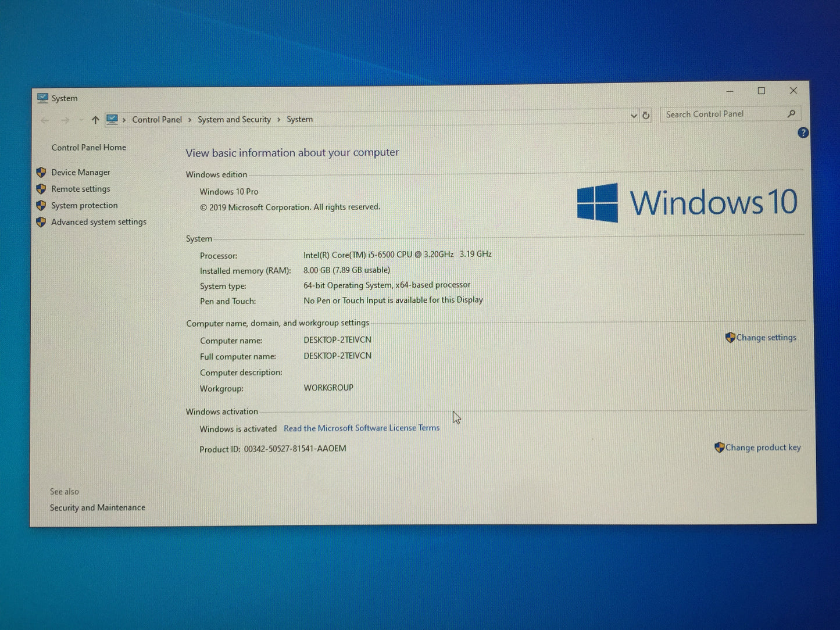Open System protection

click(84, 206)
